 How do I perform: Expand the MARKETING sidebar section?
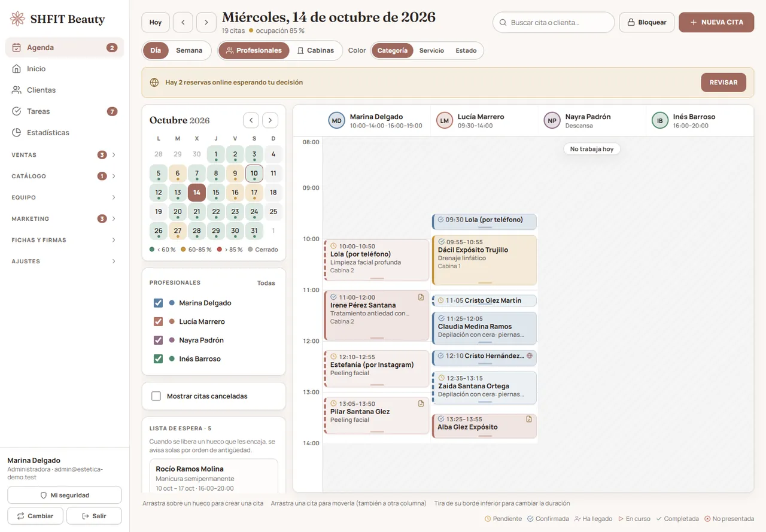coord(65,218)
